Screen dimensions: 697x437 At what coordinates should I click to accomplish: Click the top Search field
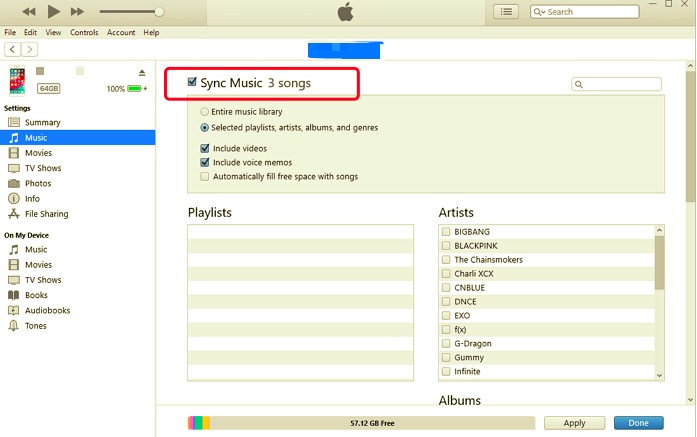[x=585, y=12]
